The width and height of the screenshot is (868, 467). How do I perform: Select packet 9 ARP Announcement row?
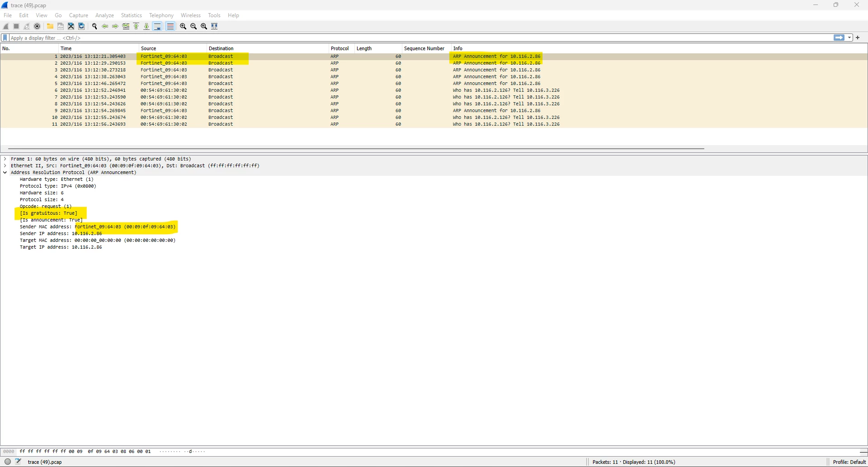point(434,111)
